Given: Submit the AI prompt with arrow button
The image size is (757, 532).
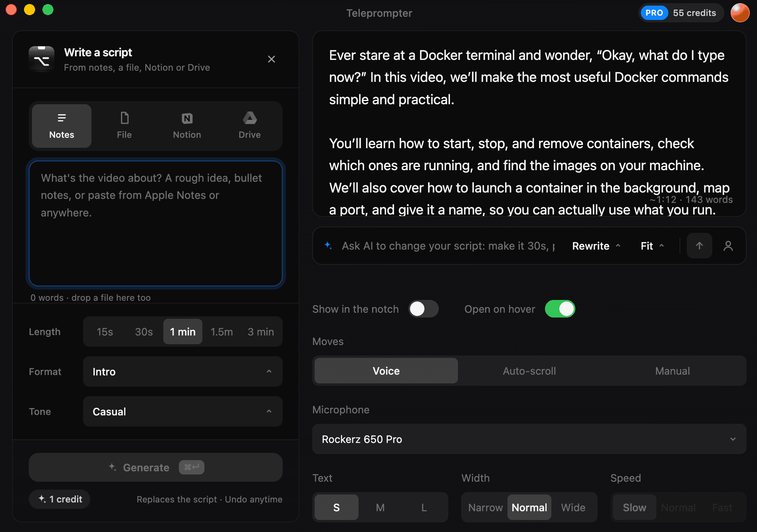Looking at the screenshot, I should click(x=700, y=246).
